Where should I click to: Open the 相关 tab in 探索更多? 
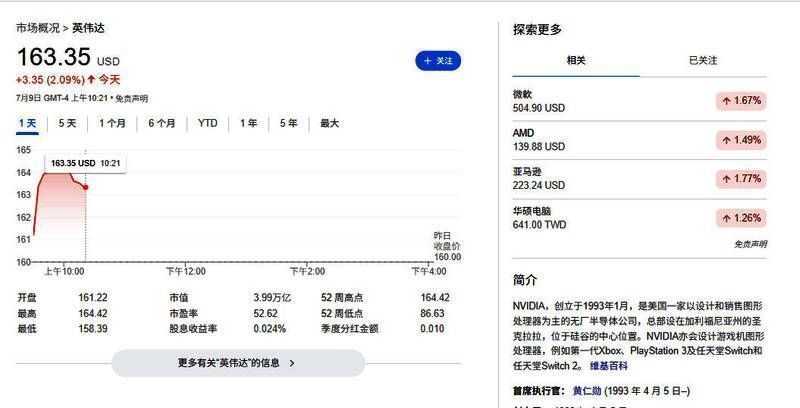[576, 61]
